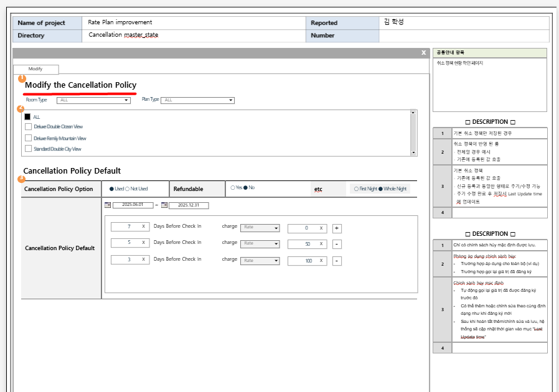Open the start date calendar icon
559x392 pixels.
(x=108, y=205)
